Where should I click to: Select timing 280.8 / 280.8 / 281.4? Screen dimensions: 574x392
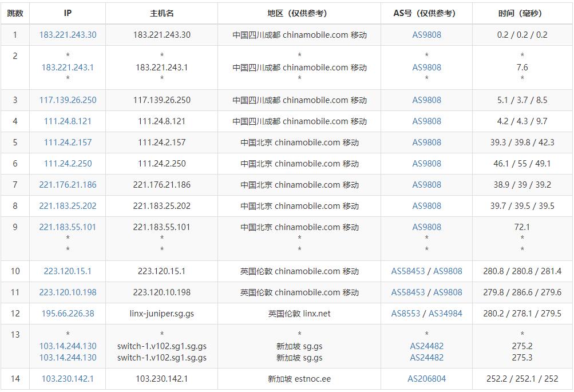coord(522,271)
